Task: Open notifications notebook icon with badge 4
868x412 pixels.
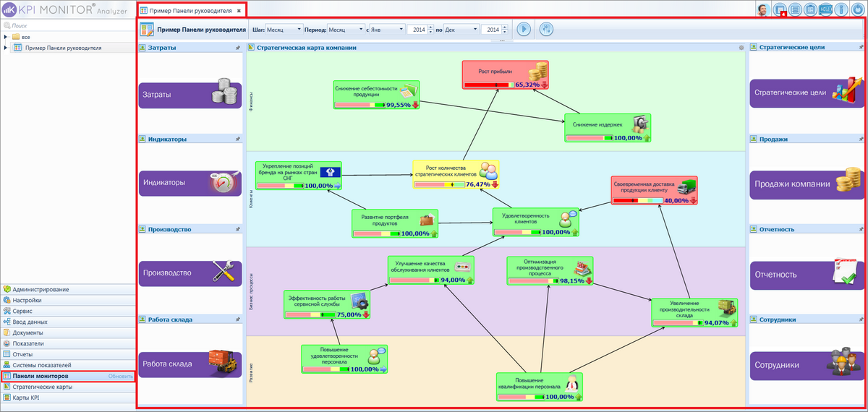Action: click(x=780, y=9)
